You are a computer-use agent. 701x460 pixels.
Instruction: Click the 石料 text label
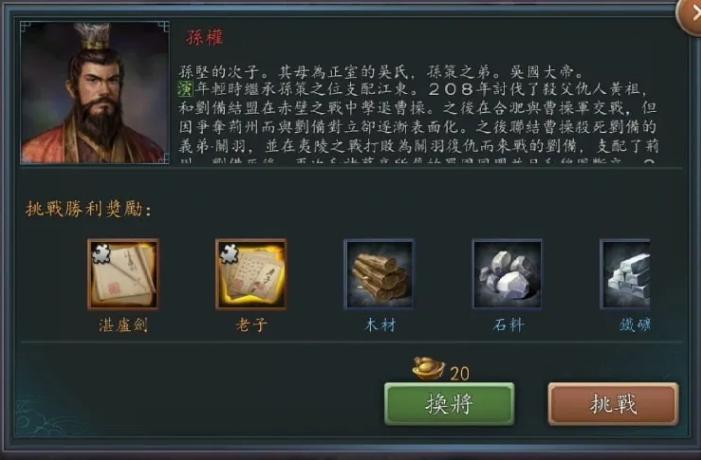[508, 325]
